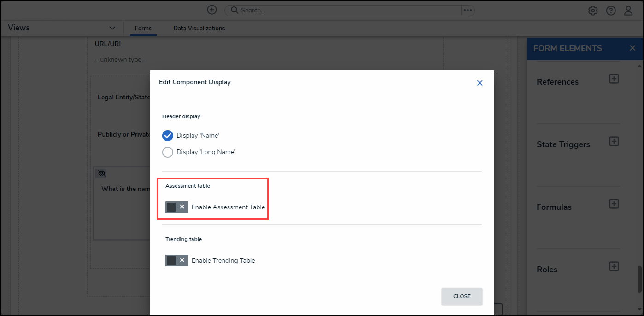Add a new Role with plus icon
Viewport: 644px width, 316px height.
pos(614,266)
